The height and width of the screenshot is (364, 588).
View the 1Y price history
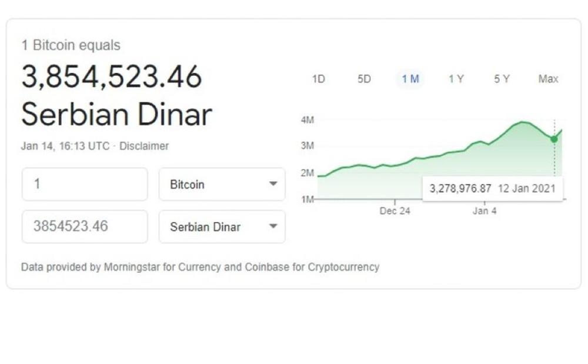(456, 79)
